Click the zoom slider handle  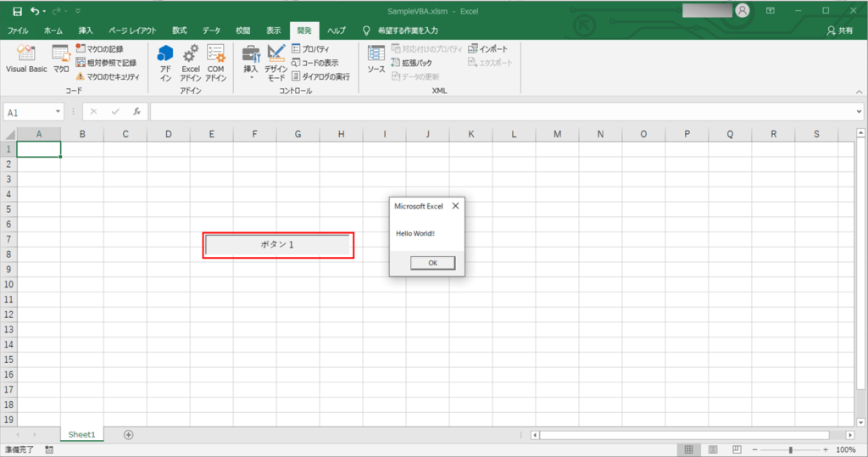pos(791,450)
